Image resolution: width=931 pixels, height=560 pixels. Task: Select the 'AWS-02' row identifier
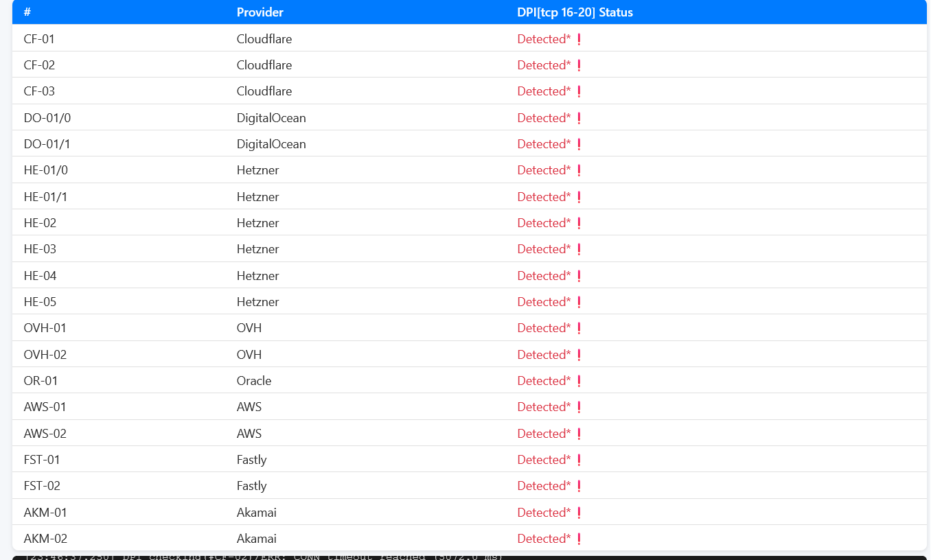point(45,434)
